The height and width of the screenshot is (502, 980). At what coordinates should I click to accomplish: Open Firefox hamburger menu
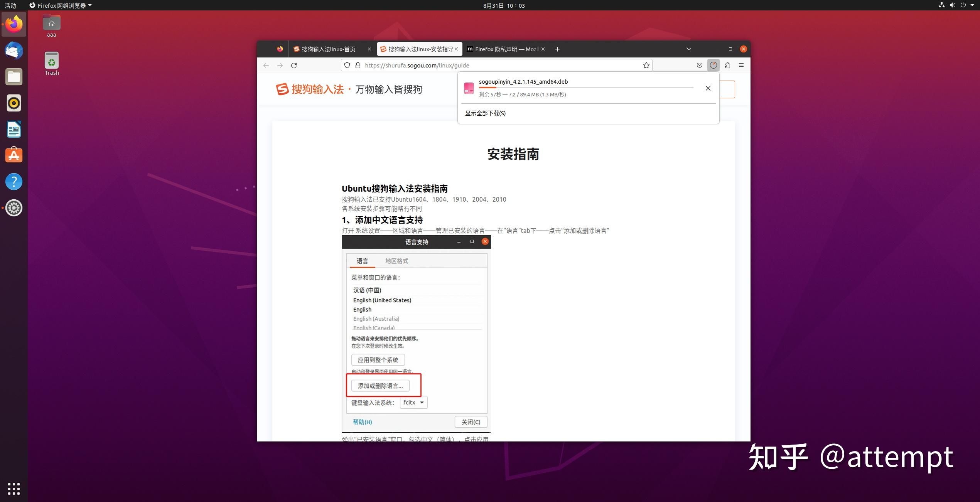pos(741,65)
